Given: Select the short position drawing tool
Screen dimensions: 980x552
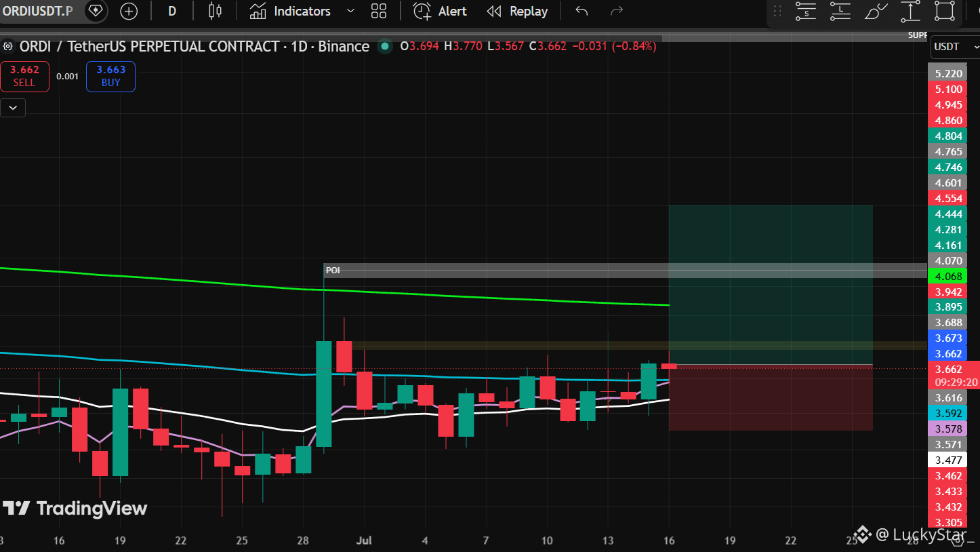Looking at the screenshot, I should point(806,11).
